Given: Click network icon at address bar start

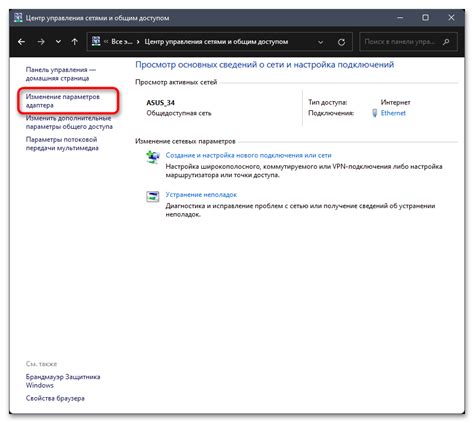Looking at the screenshot, I should pyautogui.click(x=96, y=41).
